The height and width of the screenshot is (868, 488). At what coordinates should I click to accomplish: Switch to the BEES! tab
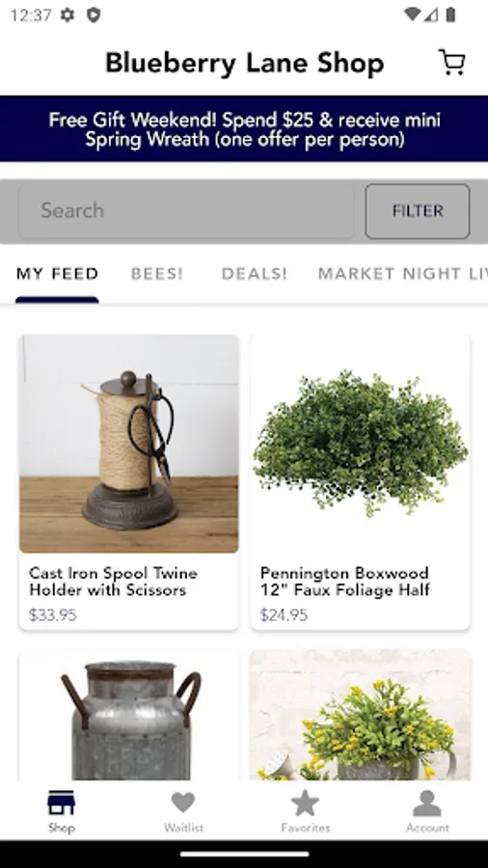[x=157, y=274]
